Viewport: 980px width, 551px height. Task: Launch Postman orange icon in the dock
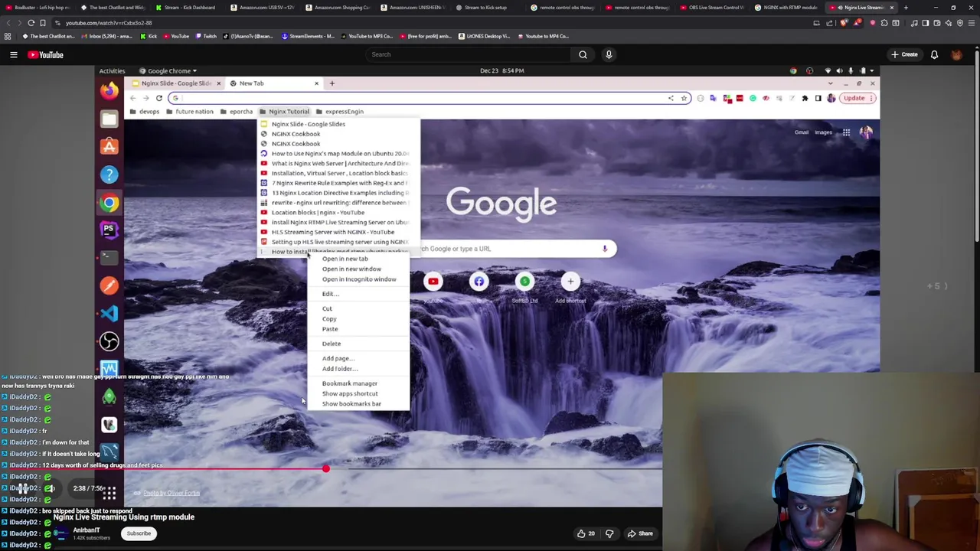point(109,285)
